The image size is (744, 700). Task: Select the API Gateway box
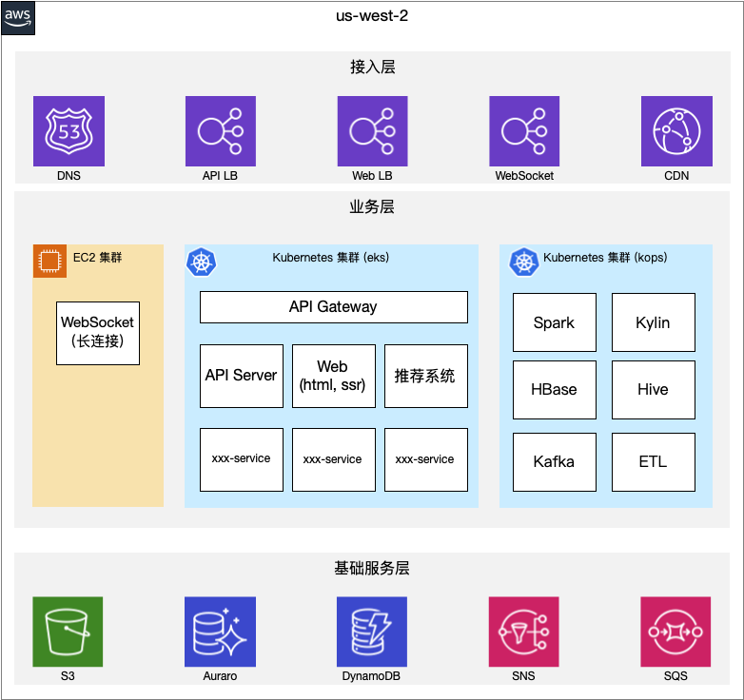coord(334,307)
